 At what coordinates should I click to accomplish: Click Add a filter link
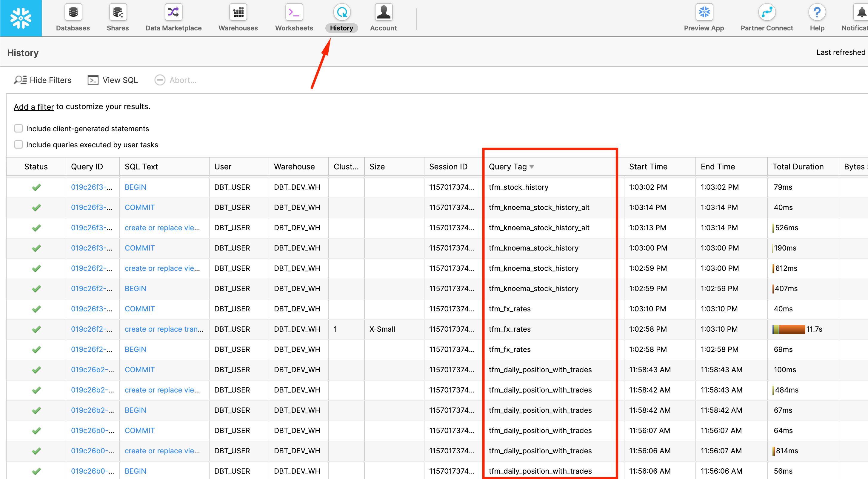click(33, 107)
